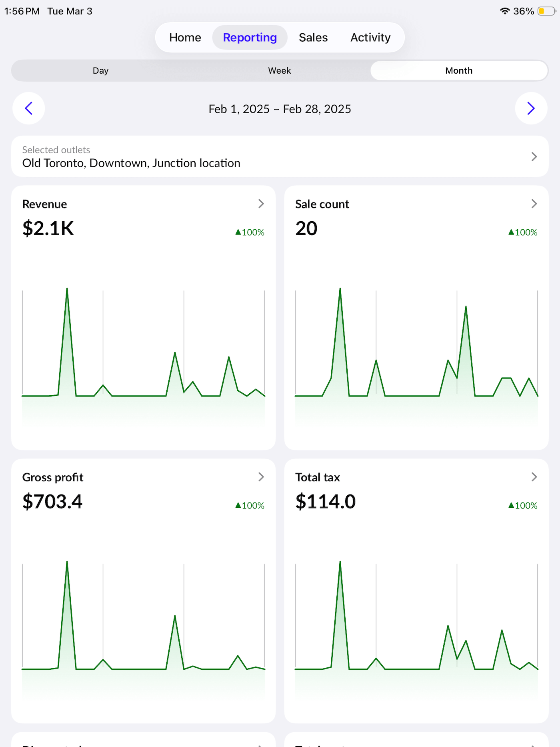
Task: Go to the previous month with left arrow
Action: coord(28,108)
